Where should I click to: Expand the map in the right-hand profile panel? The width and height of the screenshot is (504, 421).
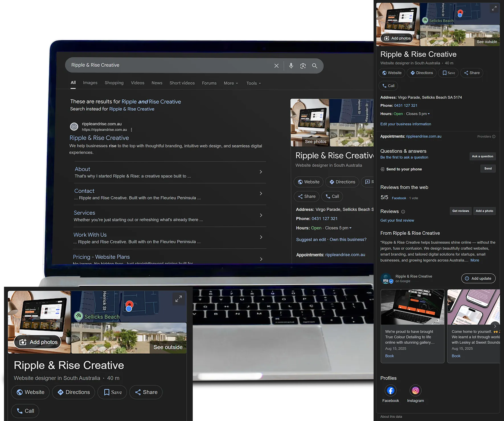point(494,9)
